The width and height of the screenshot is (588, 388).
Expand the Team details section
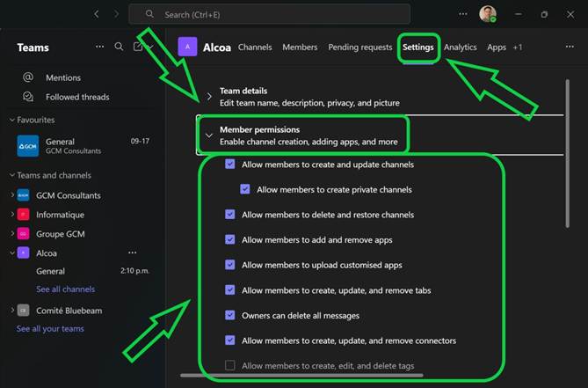[x=209, y=97]
